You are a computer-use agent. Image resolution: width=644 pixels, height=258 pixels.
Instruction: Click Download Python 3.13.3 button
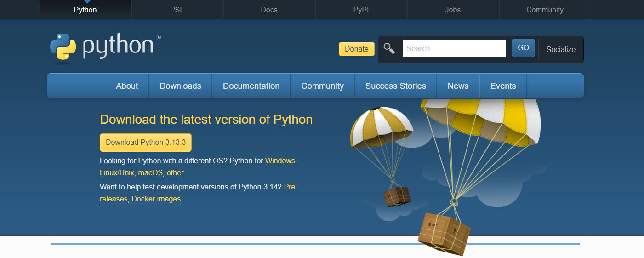pyautogui.click(x=146, y=143)
